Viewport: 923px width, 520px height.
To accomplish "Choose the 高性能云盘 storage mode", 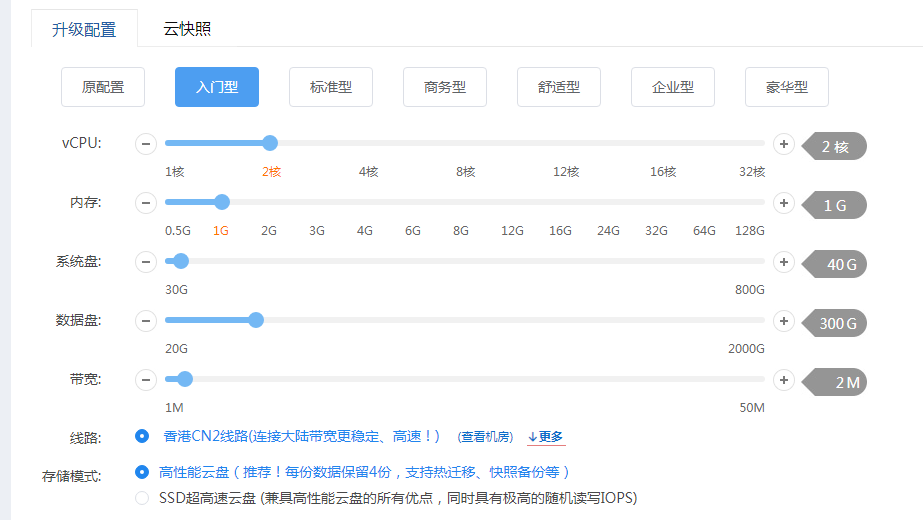I will click(x=142, y=472).
